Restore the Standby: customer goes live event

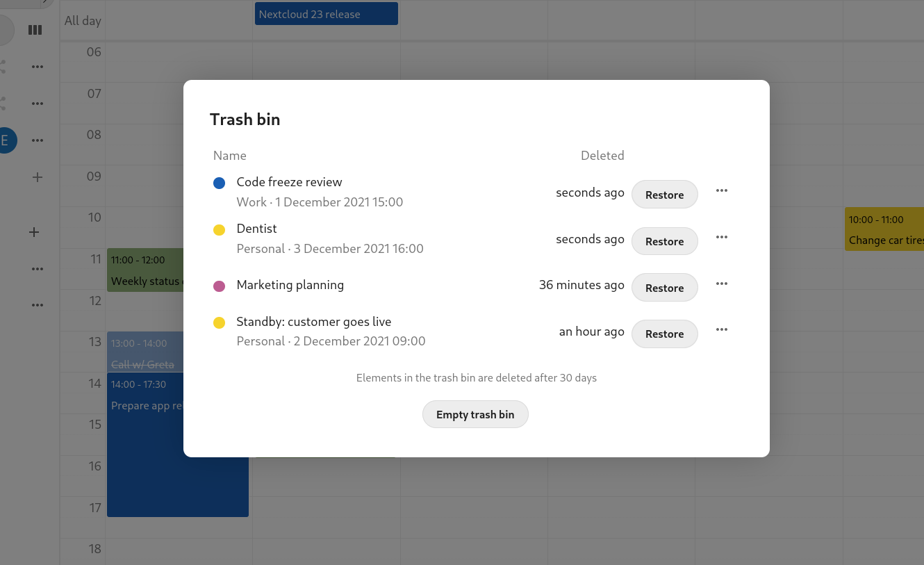point(664,334)
